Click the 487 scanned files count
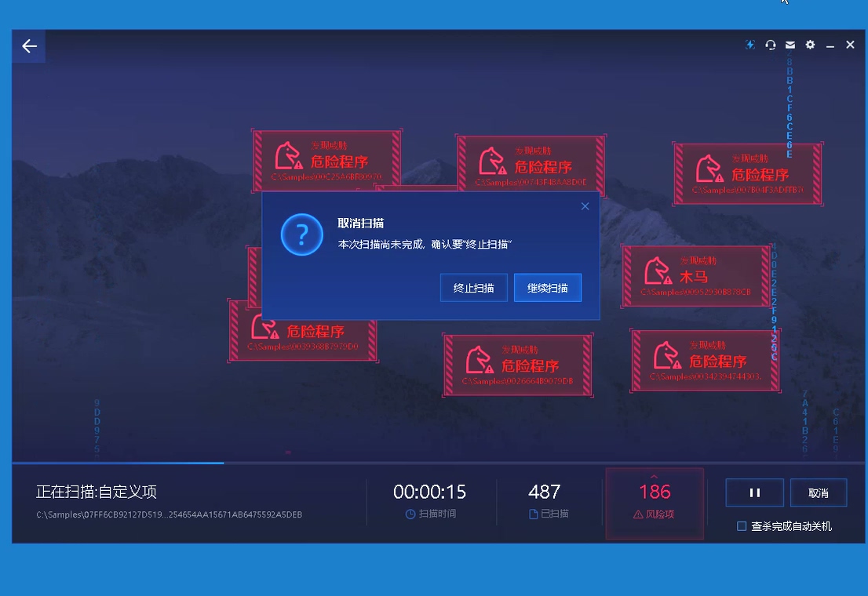Screen dimensions: 868x596 544,492
